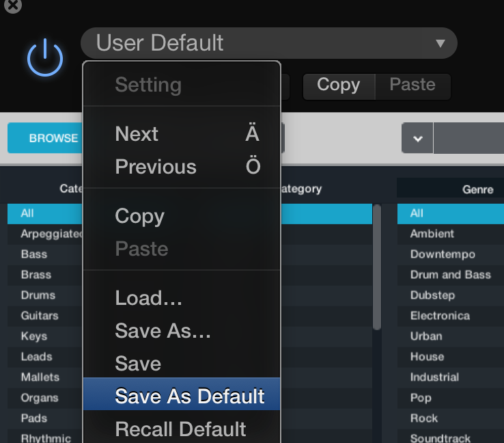Open the User Default preset dropdown
The height and width of the screenshot is (443, 504).
click(x=269, y=43)
